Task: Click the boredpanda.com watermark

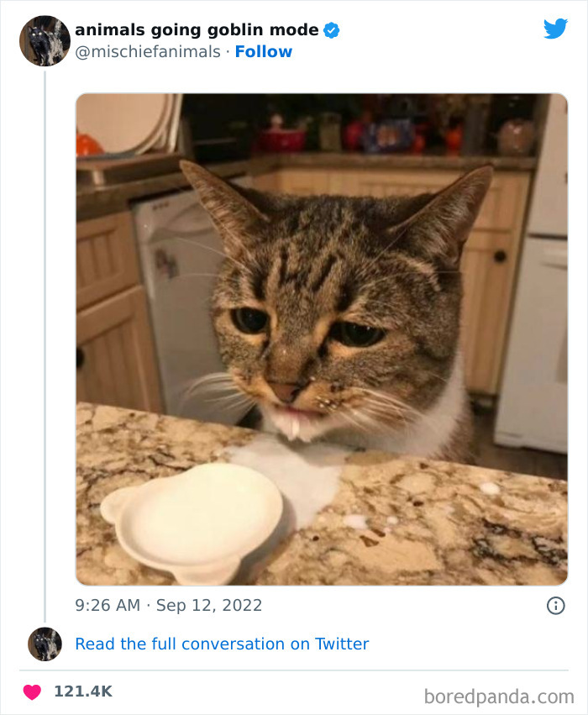Action: point(499,696)
